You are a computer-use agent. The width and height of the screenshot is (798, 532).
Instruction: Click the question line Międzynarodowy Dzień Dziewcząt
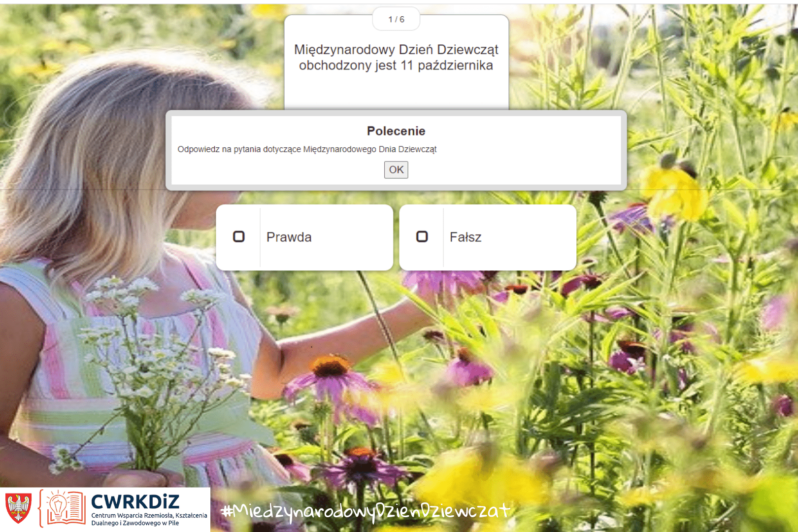tap(397, 50)
